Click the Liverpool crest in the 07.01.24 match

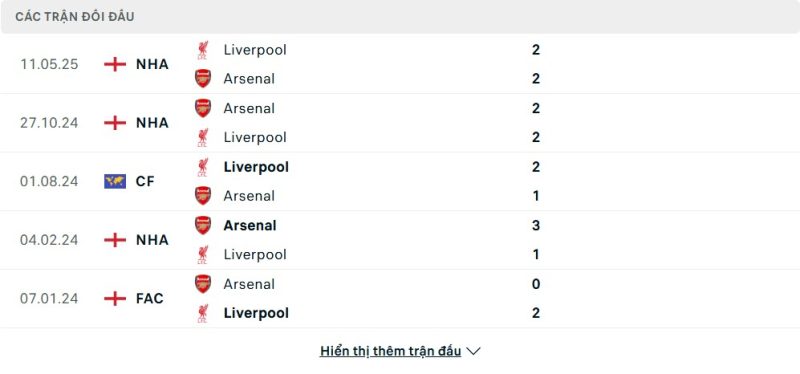click(x=203, y=313)
